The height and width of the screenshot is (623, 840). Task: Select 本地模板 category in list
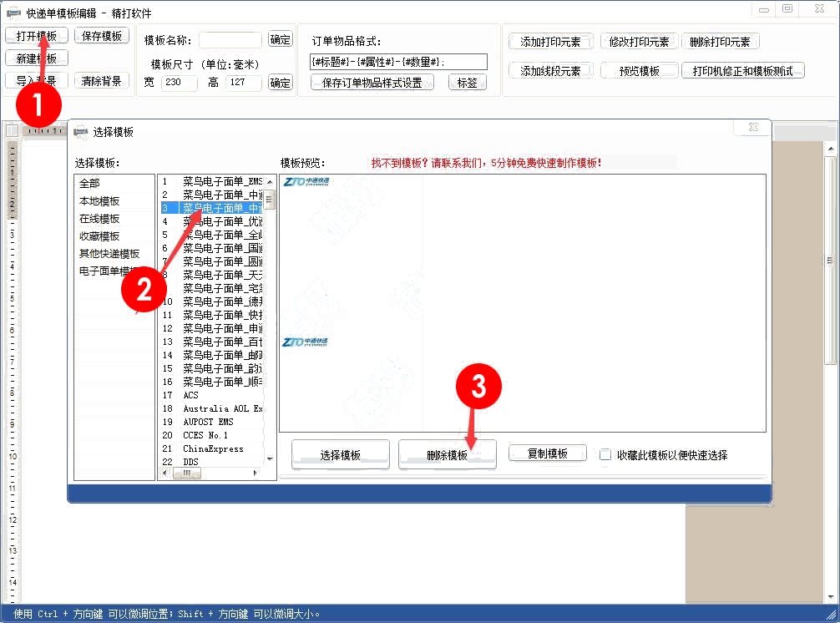point(99,201)
